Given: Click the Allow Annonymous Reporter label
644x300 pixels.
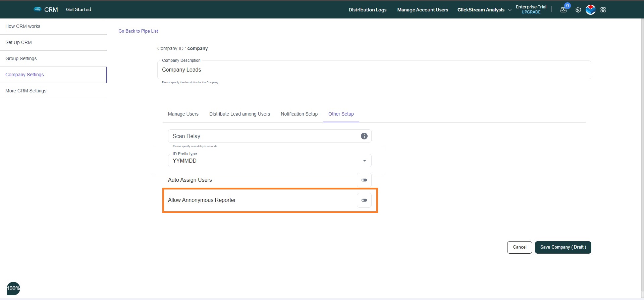Looking at the screenshot, I should [x=202, y=200].
